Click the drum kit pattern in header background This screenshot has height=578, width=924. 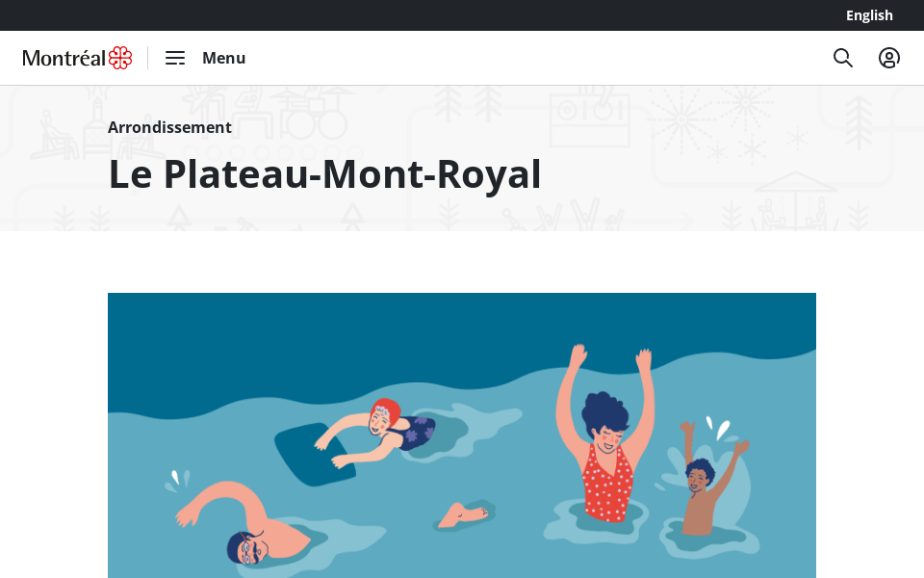pyautogui.click(x=312, y=114)
